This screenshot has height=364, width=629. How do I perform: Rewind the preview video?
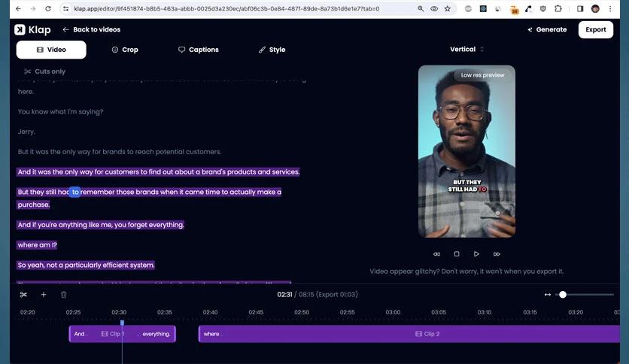(436, 253)
